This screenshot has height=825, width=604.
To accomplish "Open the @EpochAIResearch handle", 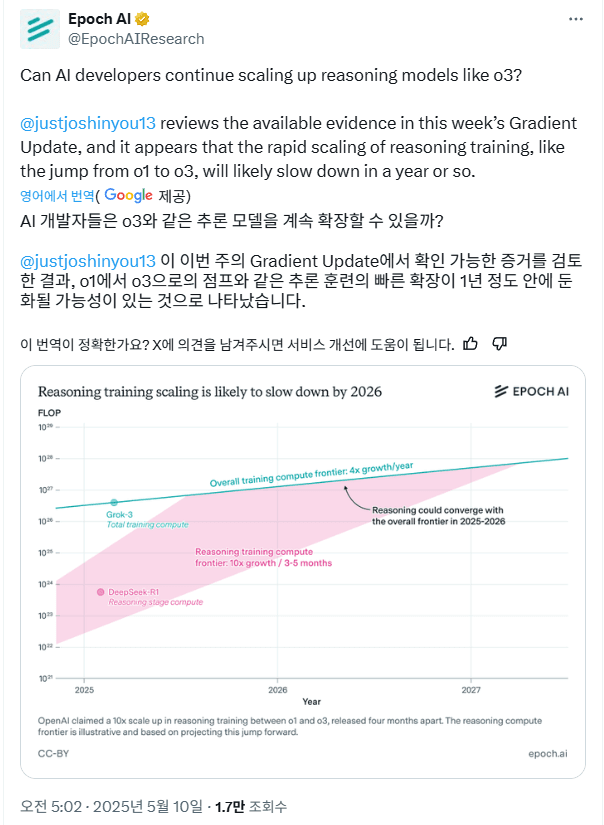I will (x=135, y=39).
